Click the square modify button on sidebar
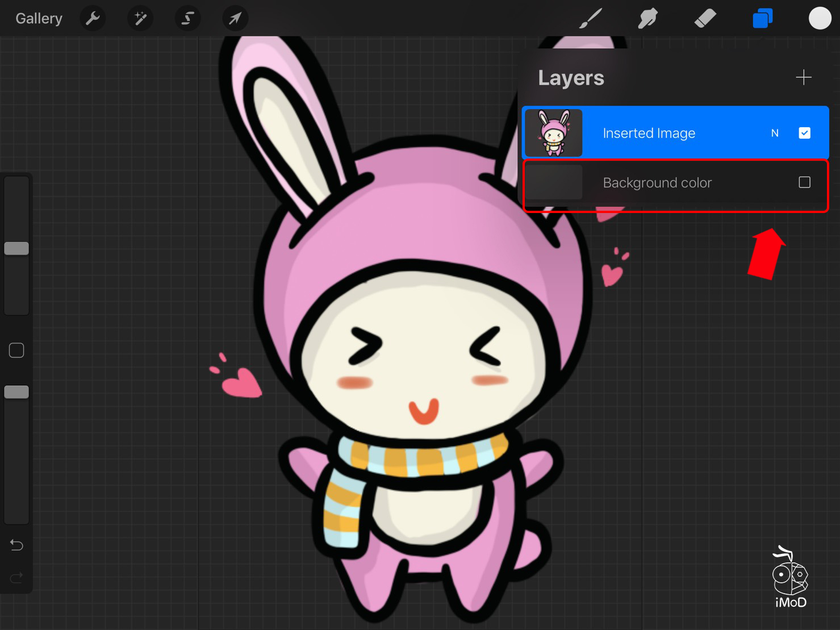Image resolution: width=840 pixels, height=630 pixels. 16,351
